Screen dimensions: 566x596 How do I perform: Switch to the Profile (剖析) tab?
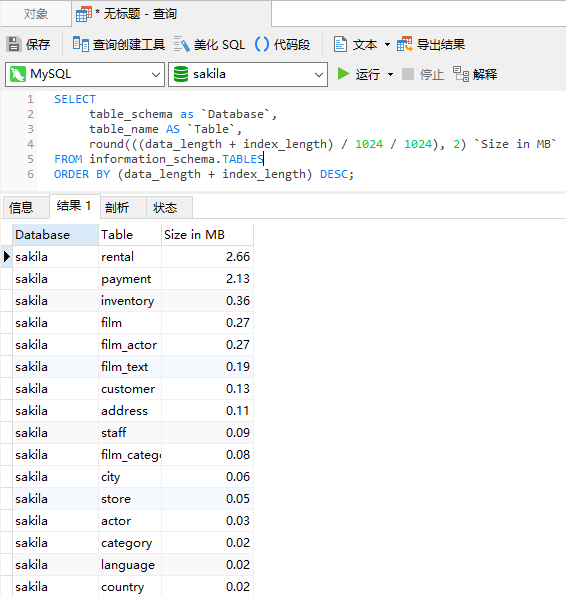117,208
